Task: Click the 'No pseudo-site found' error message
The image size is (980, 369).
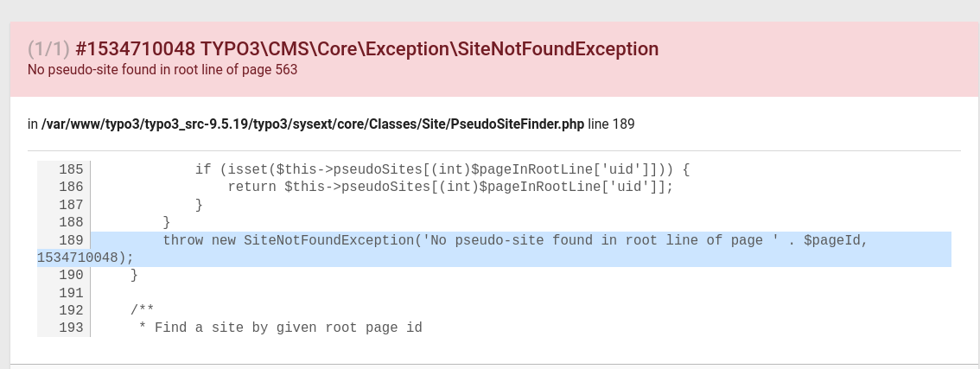Action: pos(162,70)
